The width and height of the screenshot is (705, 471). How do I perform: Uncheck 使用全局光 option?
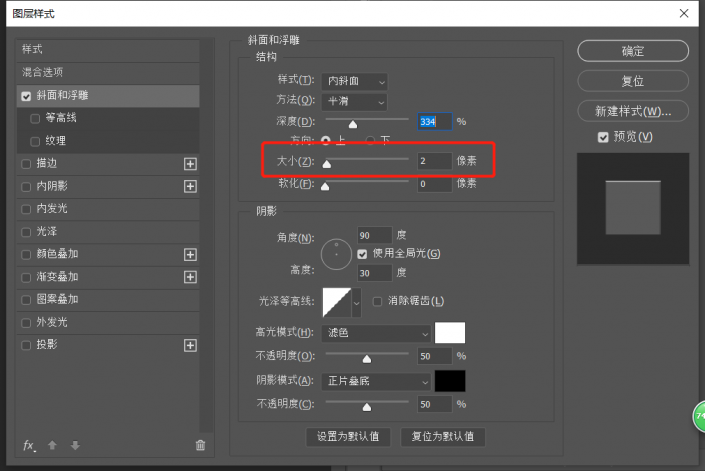pyautogui.click(x=363, y=253)
